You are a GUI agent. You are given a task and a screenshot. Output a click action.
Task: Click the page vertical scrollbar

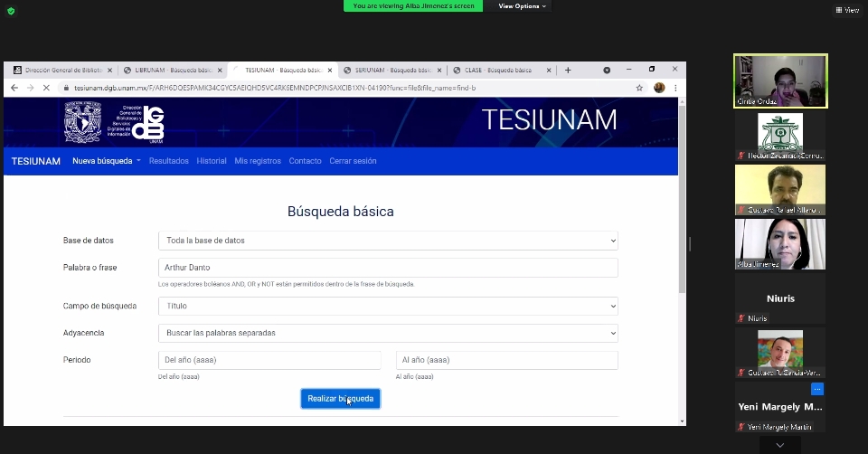pyautogui.click(x=682, y=199)
